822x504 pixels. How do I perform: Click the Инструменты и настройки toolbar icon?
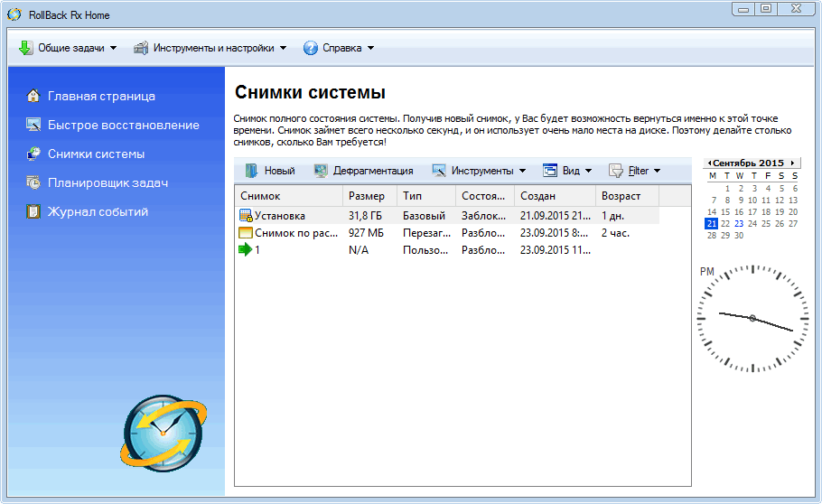coord(141,48)
